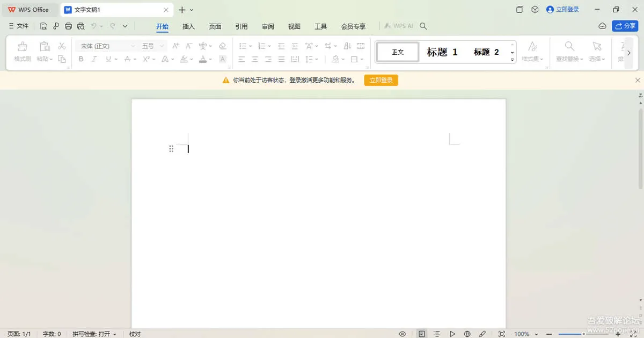Click the Cut scissors icon
Viewport: 644px width, 338px height.
point(62,46)
